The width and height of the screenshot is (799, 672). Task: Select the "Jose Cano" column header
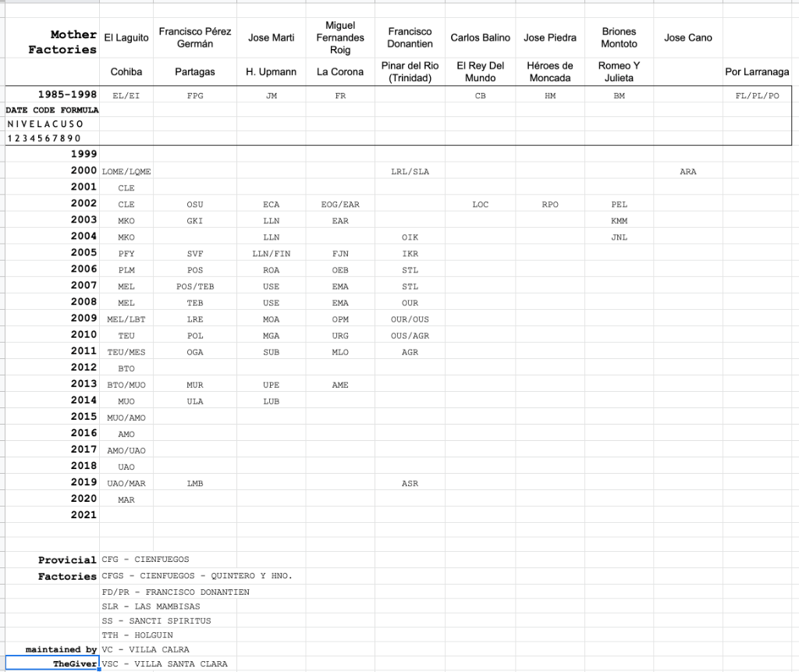coord(688,37)
